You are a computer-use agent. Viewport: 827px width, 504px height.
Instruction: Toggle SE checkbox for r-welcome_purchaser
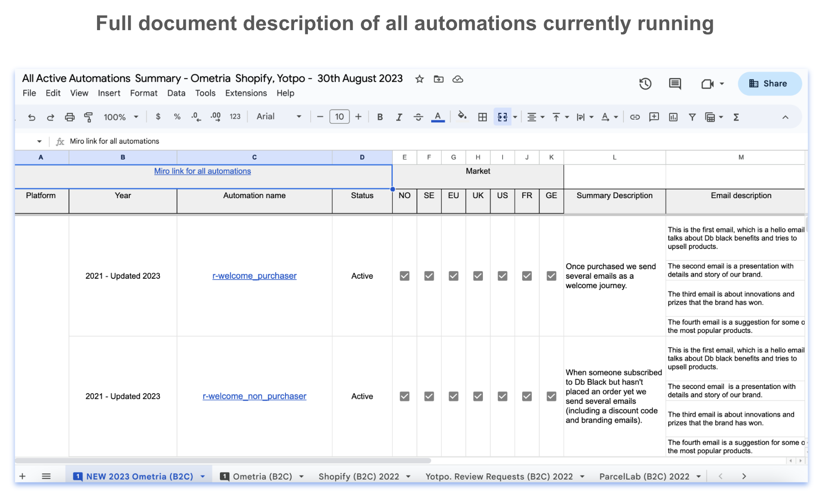(429, 276)
